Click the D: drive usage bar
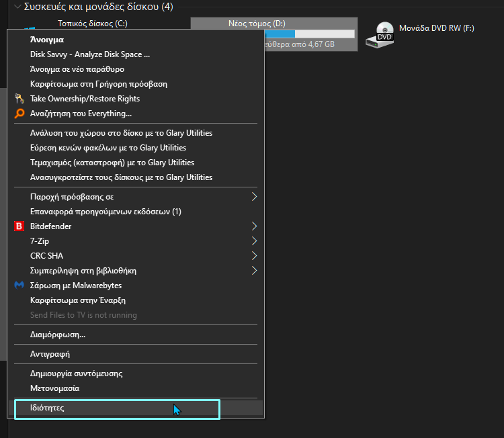 (310, 34)
